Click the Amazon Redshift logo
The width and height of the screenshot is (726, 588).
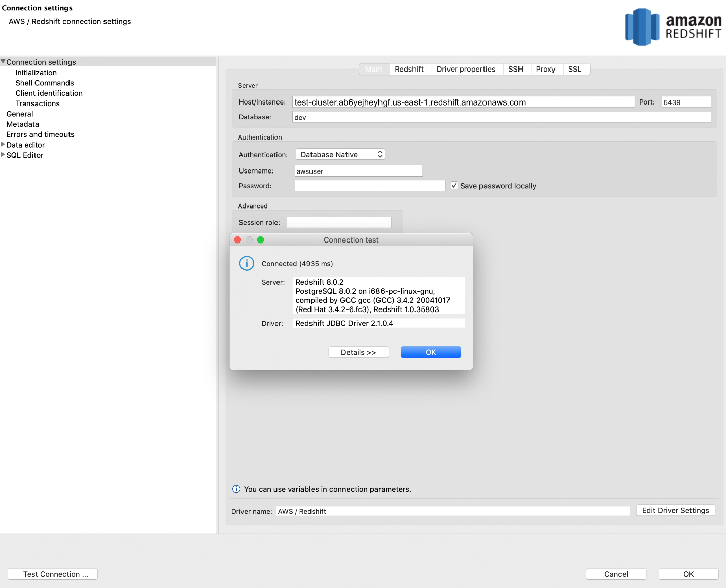pos(673,27)
